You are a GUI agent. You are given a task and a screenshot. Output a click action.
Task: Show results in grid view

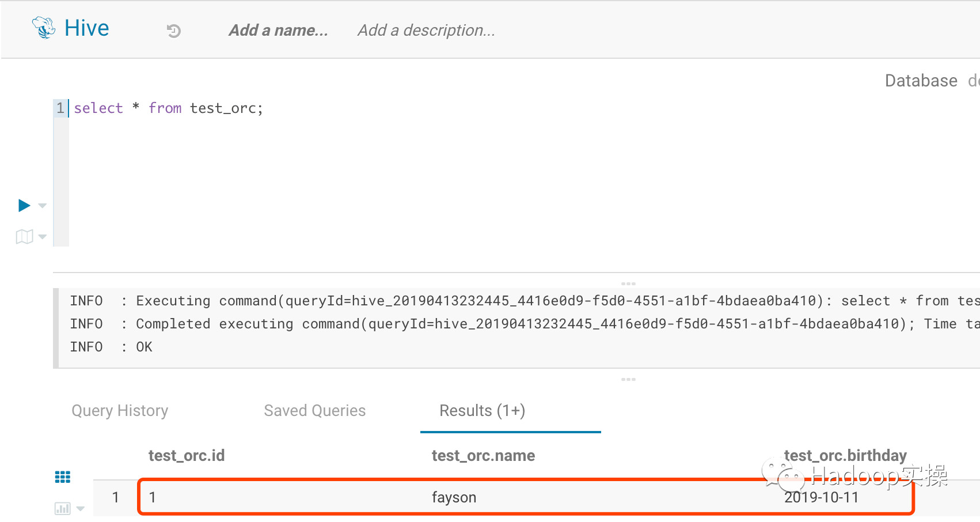(62, 476)
